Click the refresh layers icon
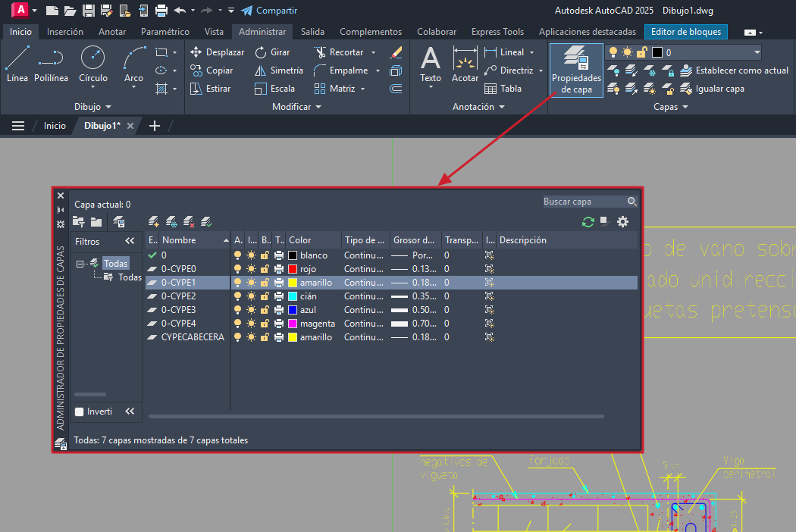 click(588, 221)
